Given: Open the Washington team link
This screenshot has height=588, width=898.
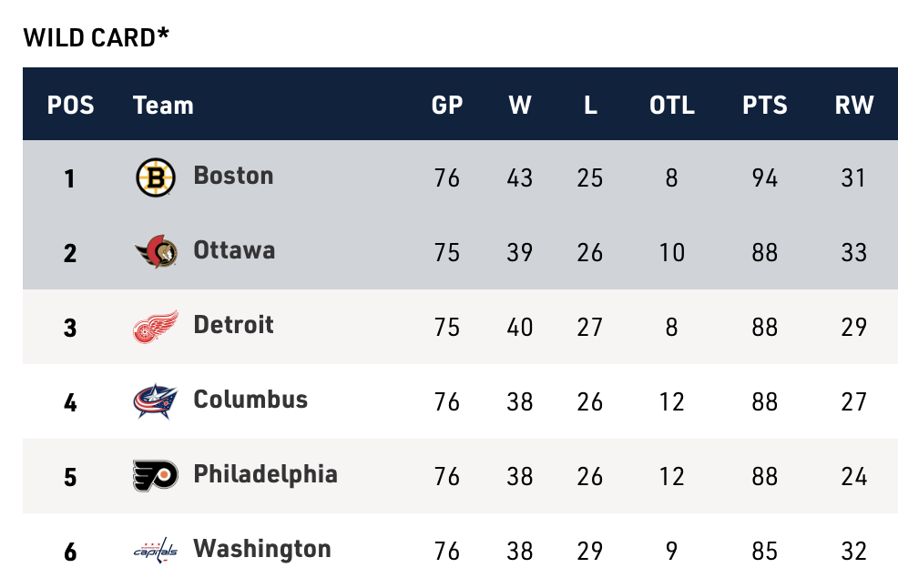Looking at the screenshot, I should 262,548.
